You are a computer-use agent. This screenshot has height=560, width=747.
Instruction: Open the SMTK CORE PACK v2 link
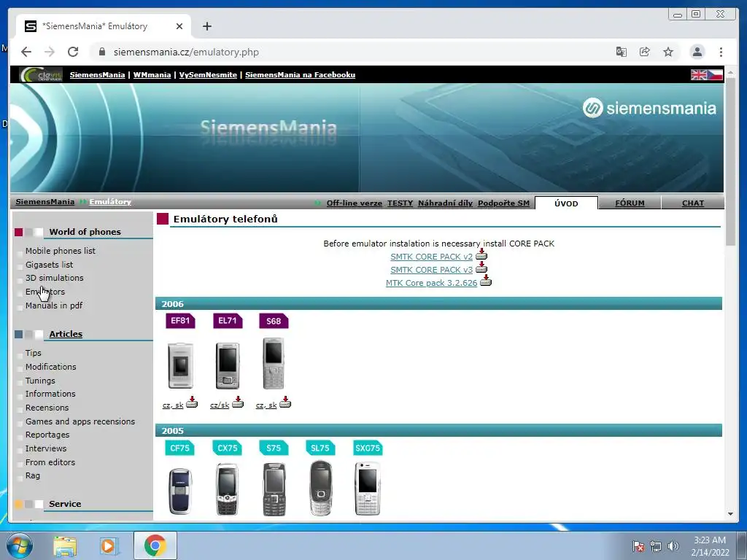[432, 257]
